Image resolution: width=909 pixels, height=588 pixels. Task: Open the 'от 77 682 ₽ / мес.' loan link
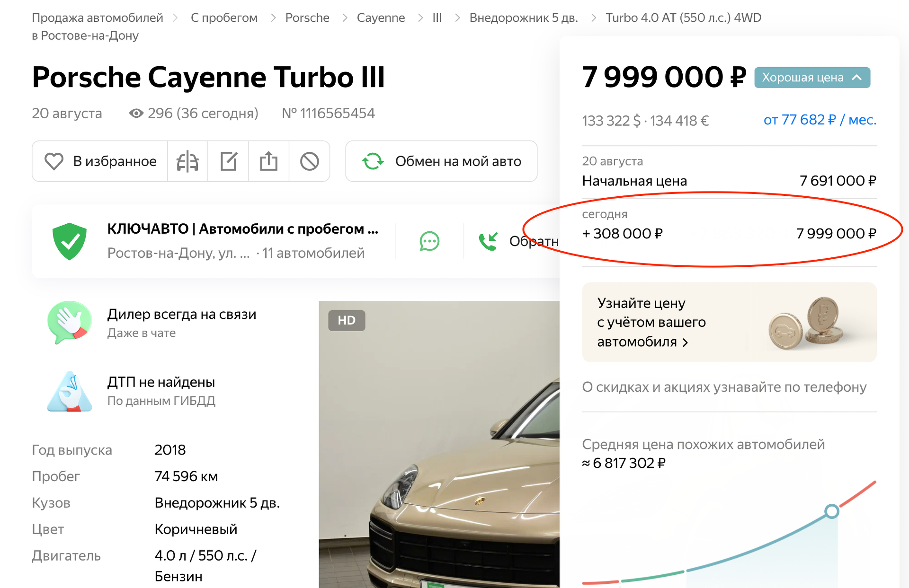[820, 120]
